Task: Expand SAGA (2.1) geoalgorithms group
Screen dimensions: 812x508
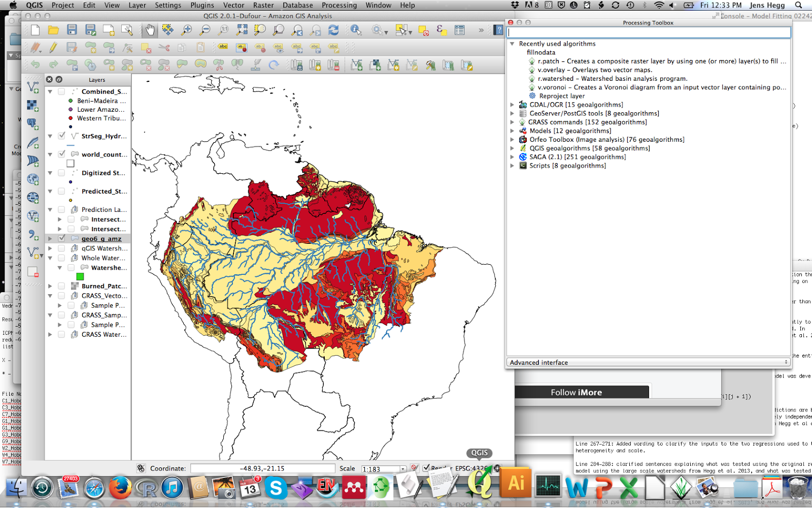Action: click(512, 157)
